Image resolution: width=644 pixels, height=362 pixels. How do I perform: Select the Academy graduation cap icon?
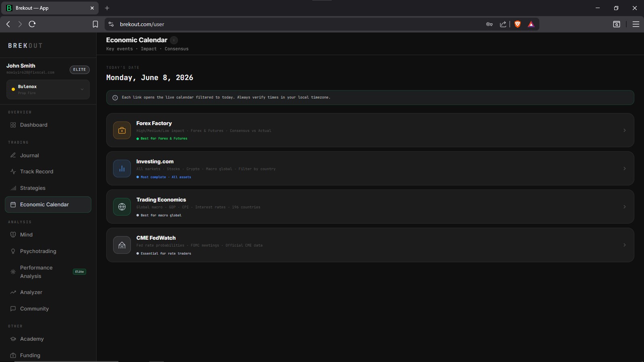(x=13, y=339)
